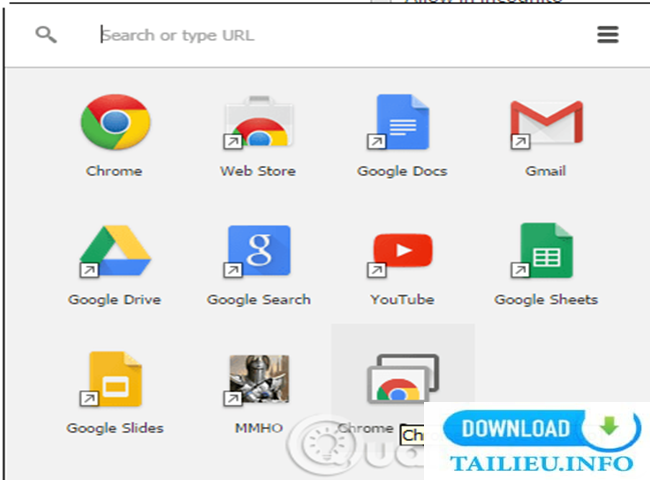Screen dimensions: 650x480
Task: Launch the Google Search app
Action: click(257, 251)
